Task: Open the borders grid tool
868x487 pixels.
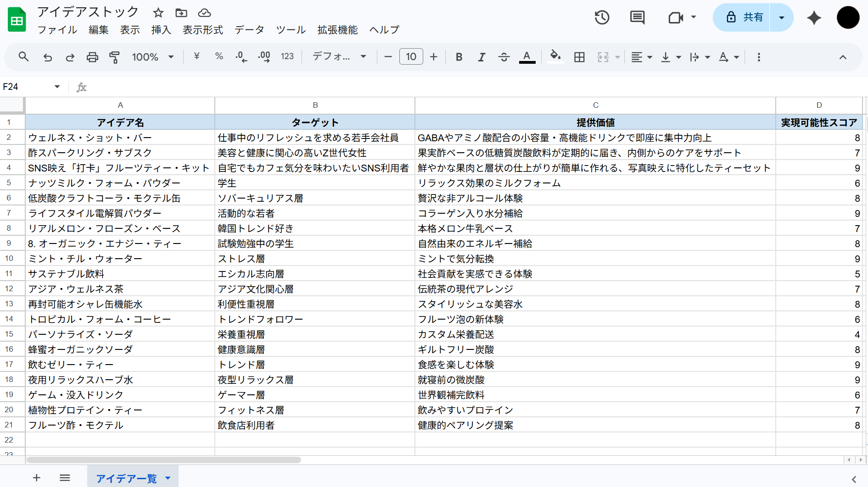Action: (x=579, y=57)
